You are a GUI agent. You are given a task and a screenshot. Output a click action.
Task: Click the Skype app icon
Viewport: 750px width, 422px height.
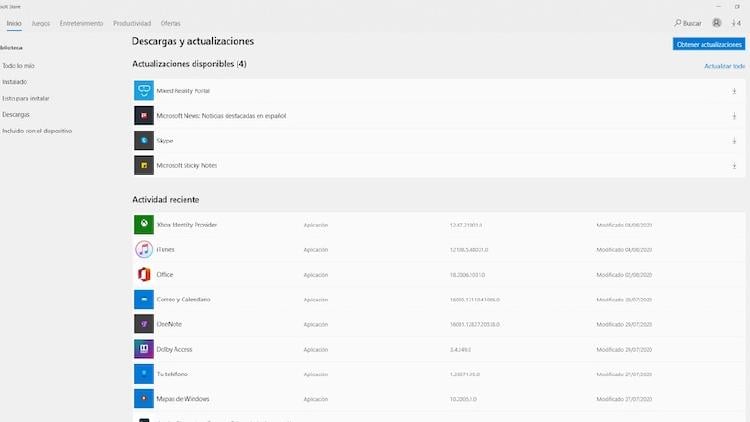(x=143, y=140)
